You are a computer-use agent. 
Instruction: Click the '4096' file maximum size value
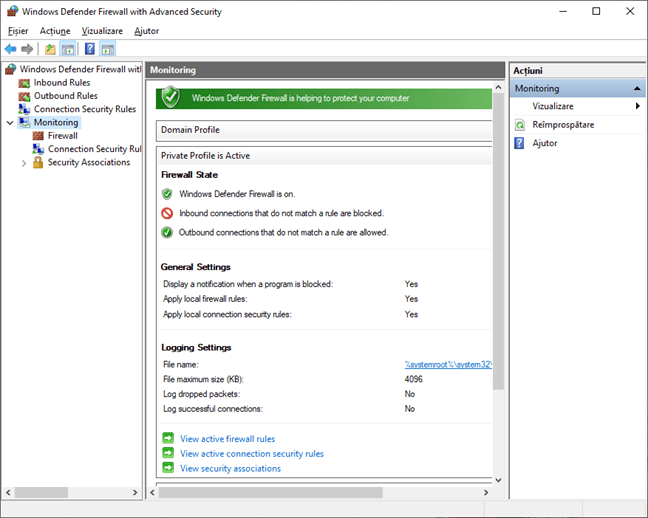click(413, 379)
